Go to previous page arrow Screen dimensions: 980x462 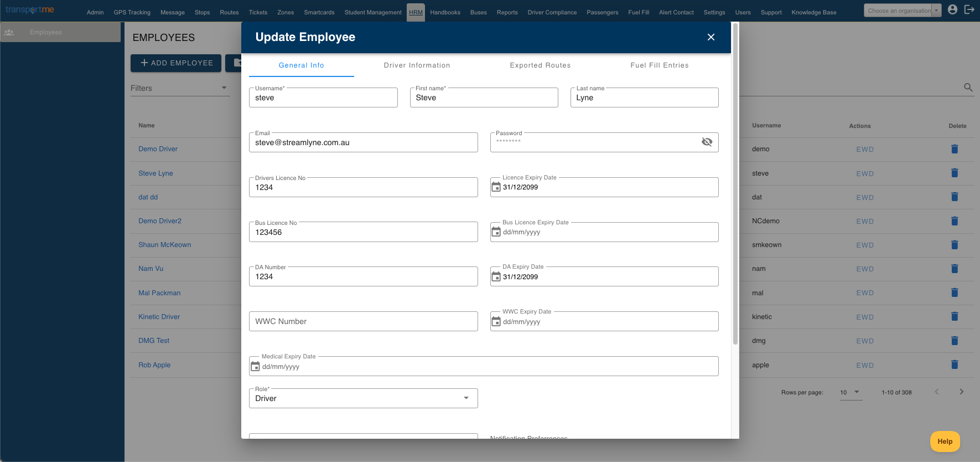click(937, 392)
